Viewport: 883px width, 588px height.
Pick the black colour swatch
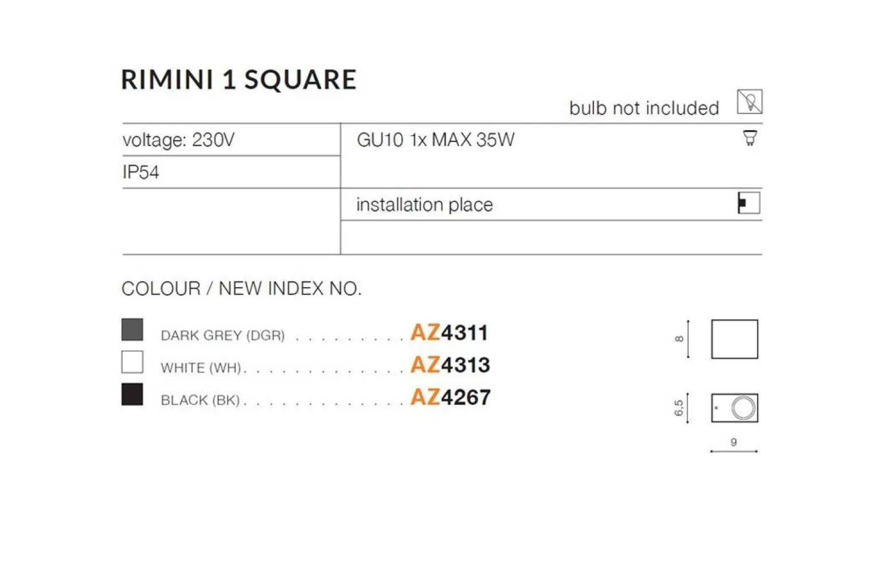(x=132, y=395)
